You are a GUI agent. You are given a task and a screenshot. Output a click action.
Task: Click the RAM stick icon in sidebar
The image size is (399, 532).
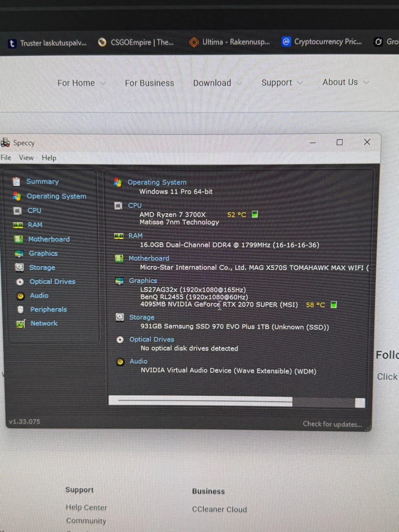tap(18, 225)
